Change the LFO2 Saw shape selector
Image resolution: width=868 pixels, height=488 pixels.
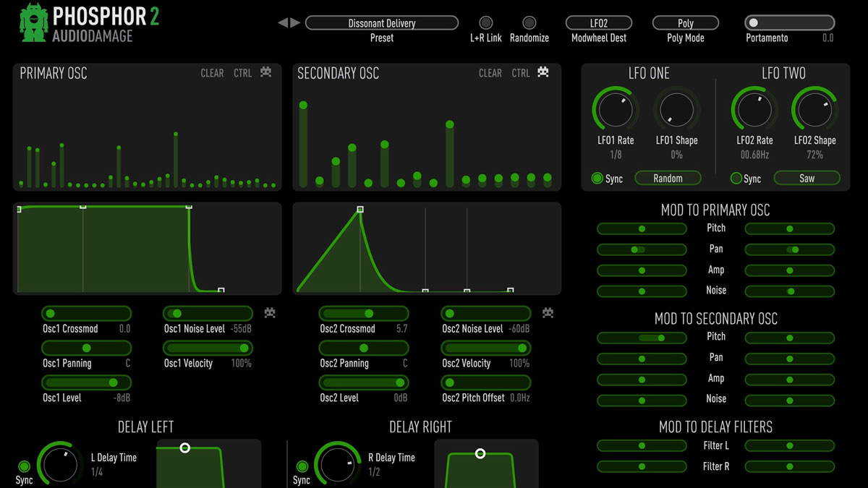coord(807,178)
